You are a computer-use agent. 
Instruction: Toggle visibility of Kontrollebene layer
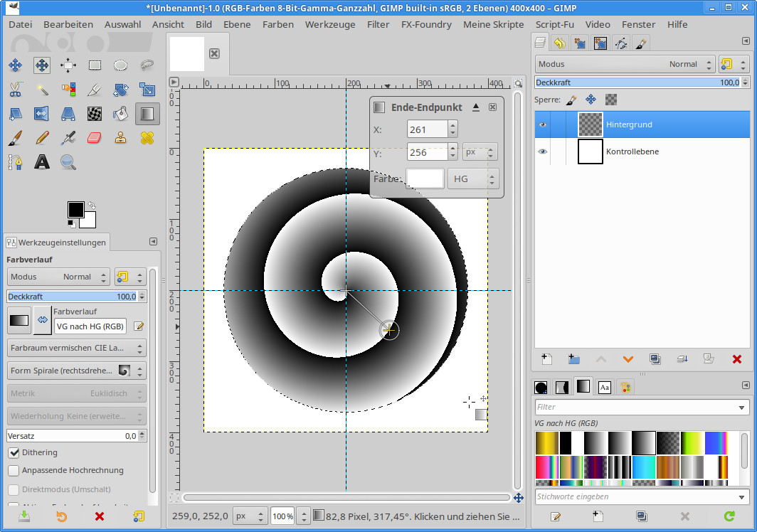(543, 151)
